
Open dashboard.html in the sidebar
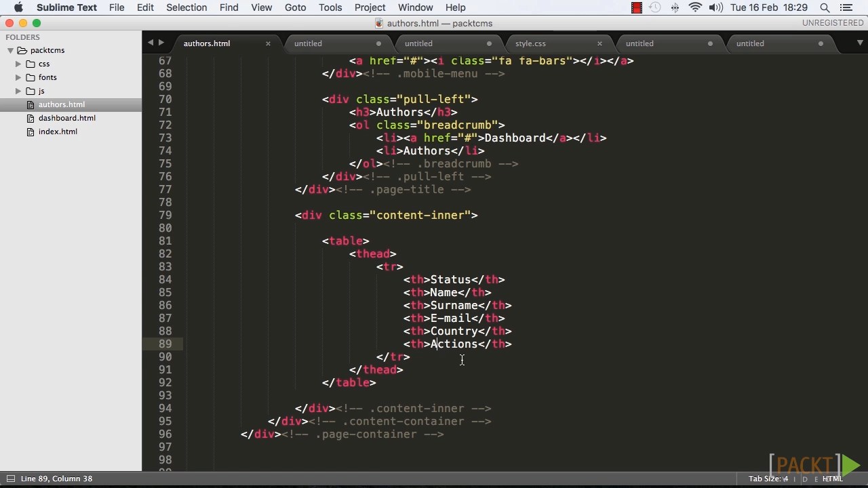(x=66, y=118)
